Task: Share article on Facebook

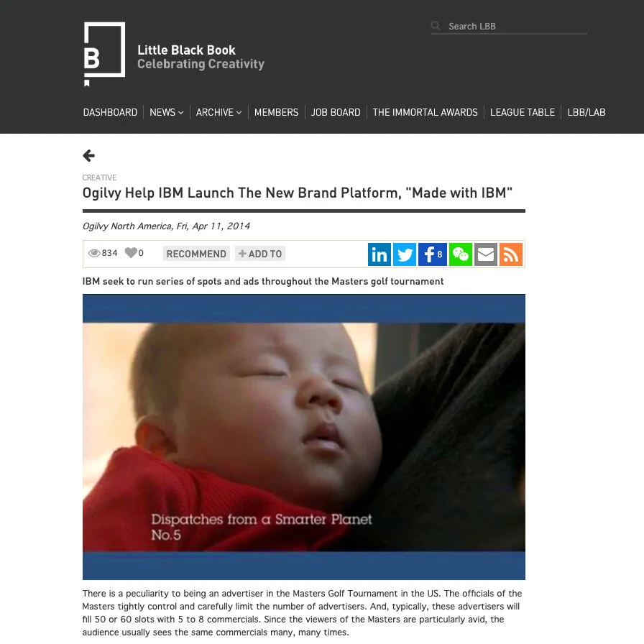Action: [x=433, y=254]
